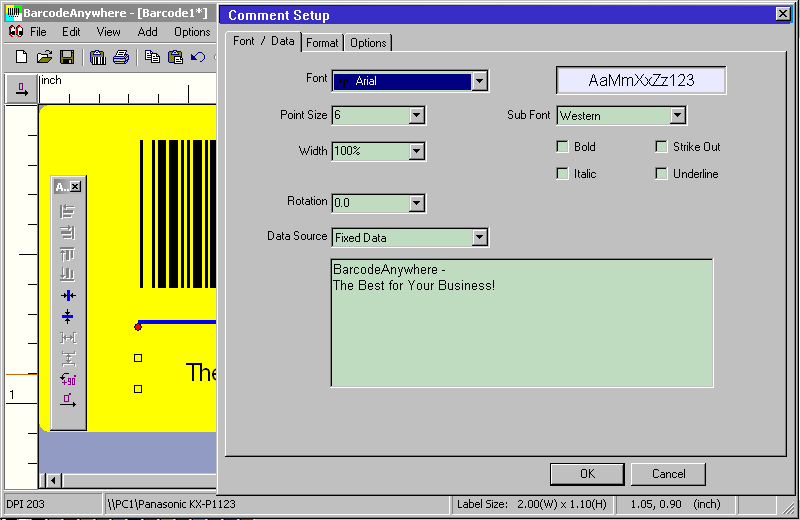Click the horizontal scrollbar left arrow

tap(53, 480)
